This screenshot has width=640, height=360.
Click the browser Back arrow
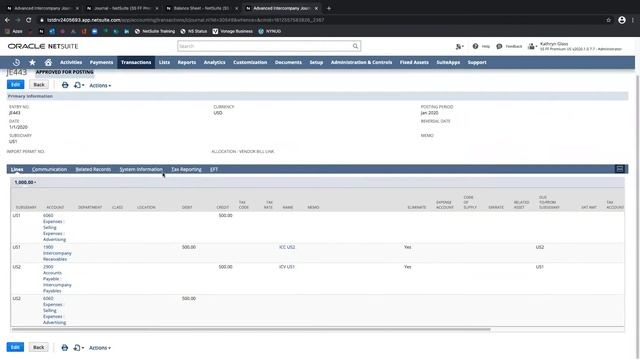point(7,20)
